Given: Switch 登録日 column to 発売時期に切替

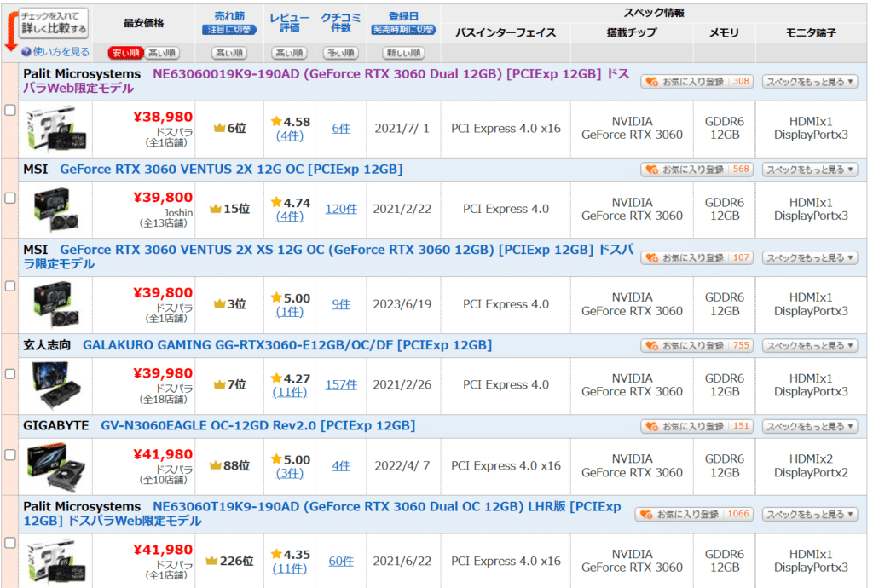Looking at the screenshot, I should [403, 30].
